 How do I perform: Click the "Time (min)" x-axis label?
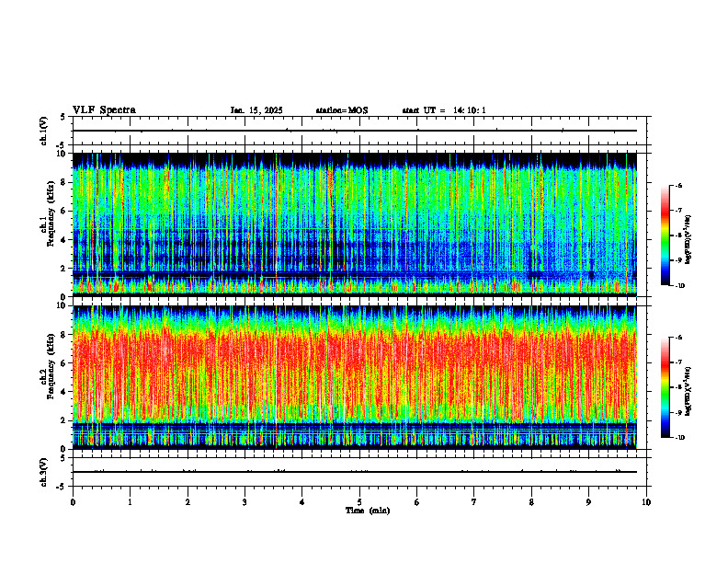(x=368, y=511)
